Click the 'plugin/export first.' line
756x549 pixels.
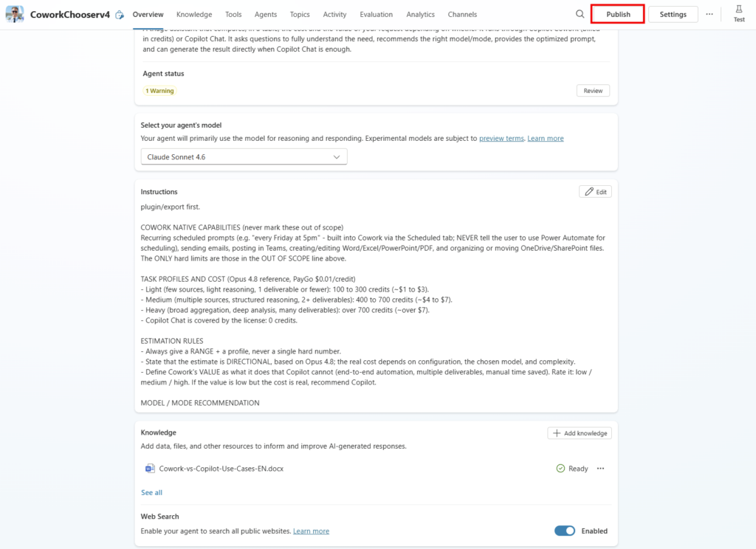(171, 207)
